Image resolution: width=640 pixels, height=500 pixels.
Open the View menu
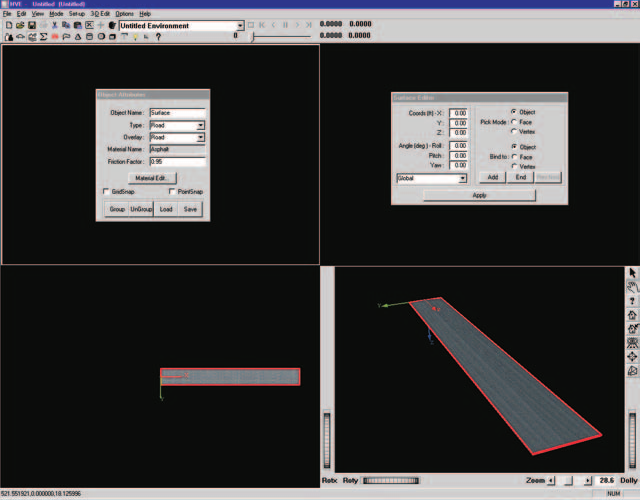point(38,14)
